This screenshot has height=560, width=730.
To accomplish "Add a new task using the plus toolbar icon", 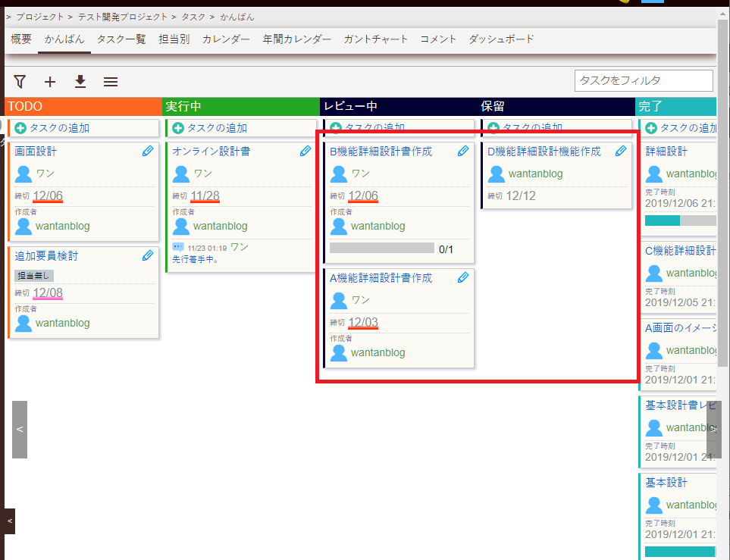I will click(49, 81).
